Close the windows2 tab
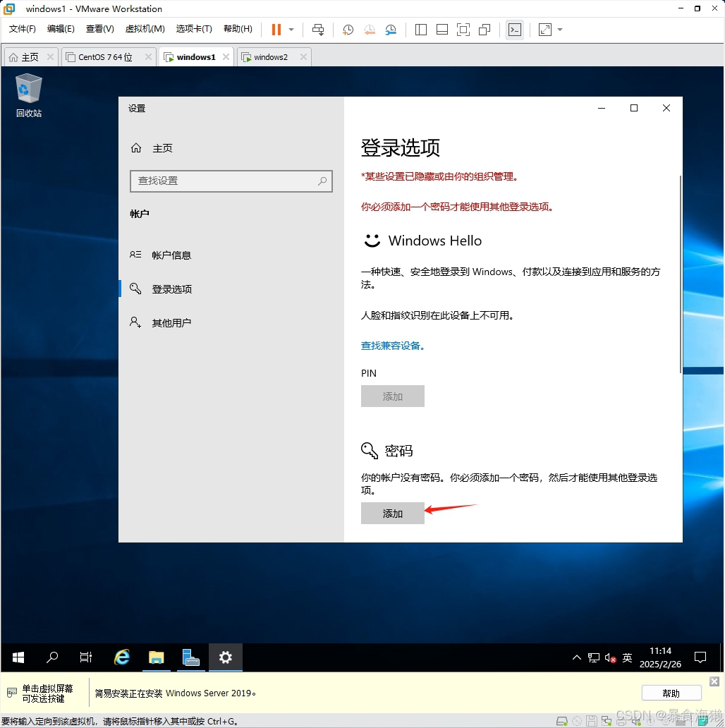This screenshot has width=725, height=728. [303, 56]
